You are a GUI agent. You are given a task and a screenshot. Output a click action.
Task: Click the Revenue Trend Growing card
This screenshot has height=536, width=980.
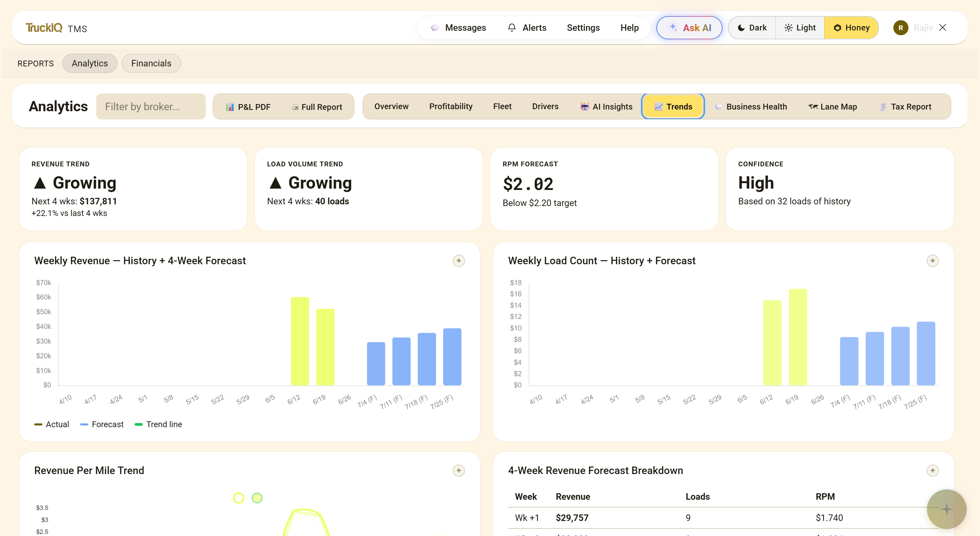click(x=133, y=189)
